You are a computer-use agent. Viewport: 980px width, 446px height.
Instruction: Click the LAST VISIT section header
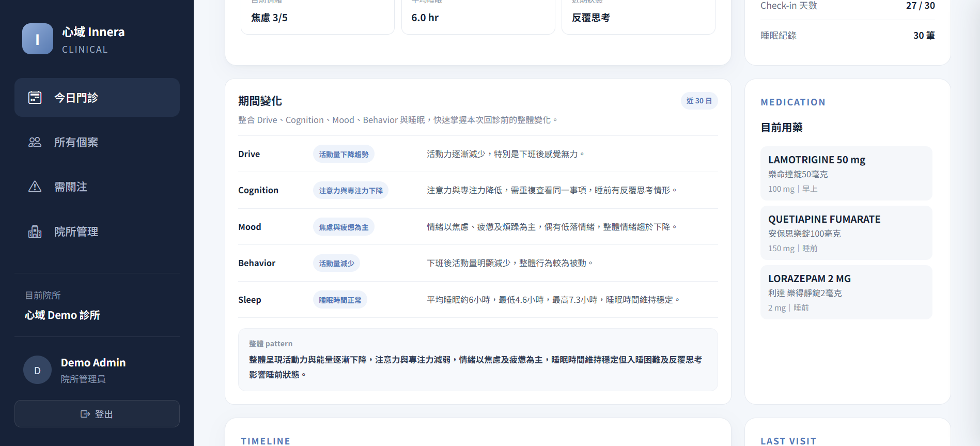[788, 441]
